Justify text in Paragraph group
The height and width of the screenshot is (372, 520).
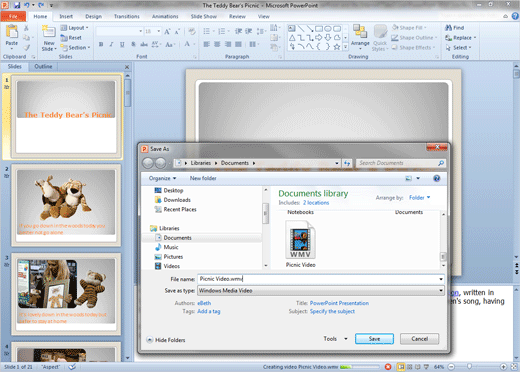238,44
